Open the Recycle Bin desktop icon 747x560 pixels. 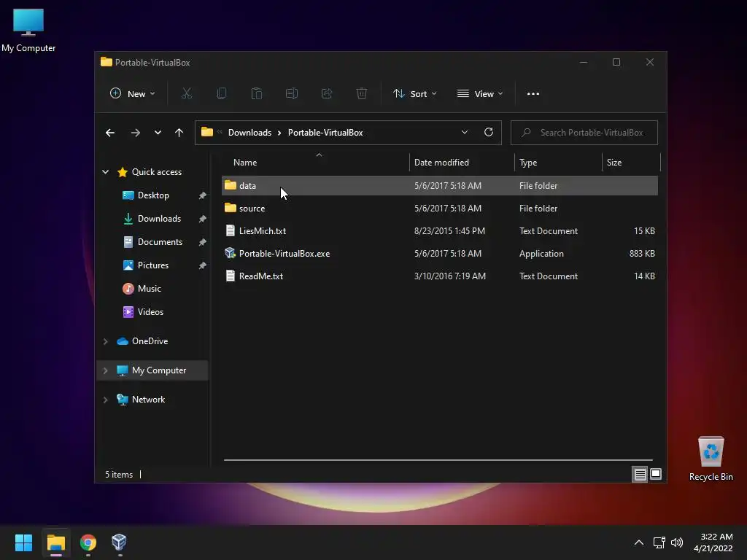pos(711,459)
